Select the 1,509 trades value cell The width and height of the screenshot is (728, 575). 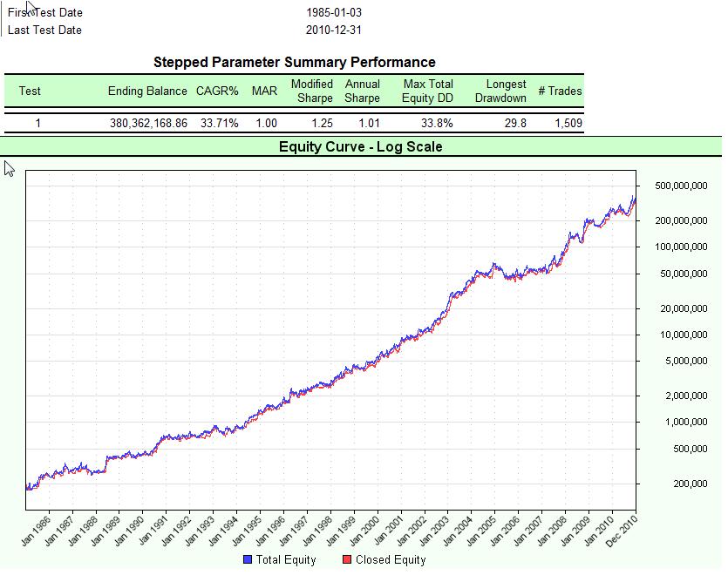[x=568, y=124]
